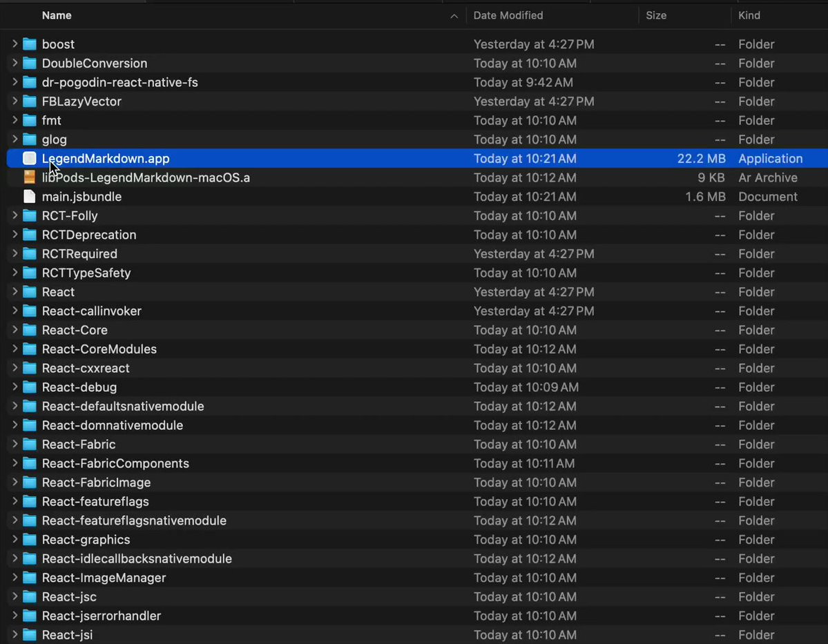The width and height of the screenshot is (828, 644).
Task: Select the LegendMarkdown.app file name
Action: point(106,158)
